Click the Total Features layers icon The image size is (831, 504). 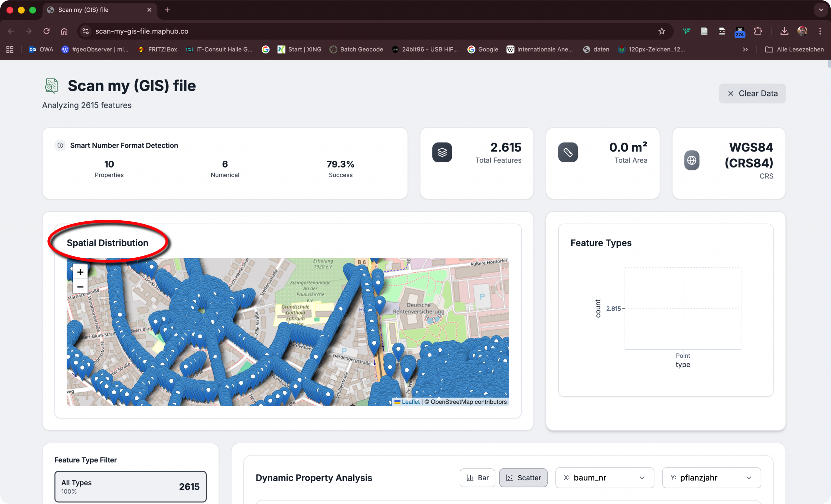pyautogui.click(x=442, y=153)
